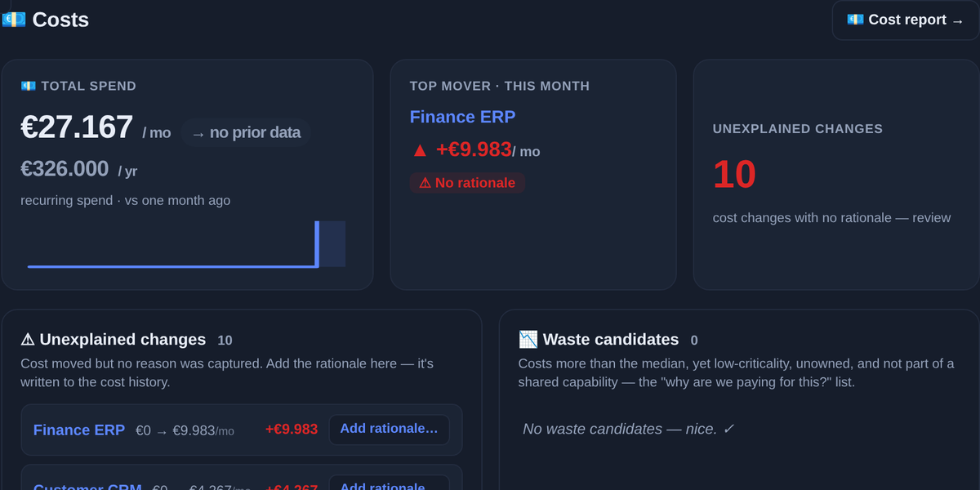Click the warning icon next to Unexplained changes

(28, 340)
